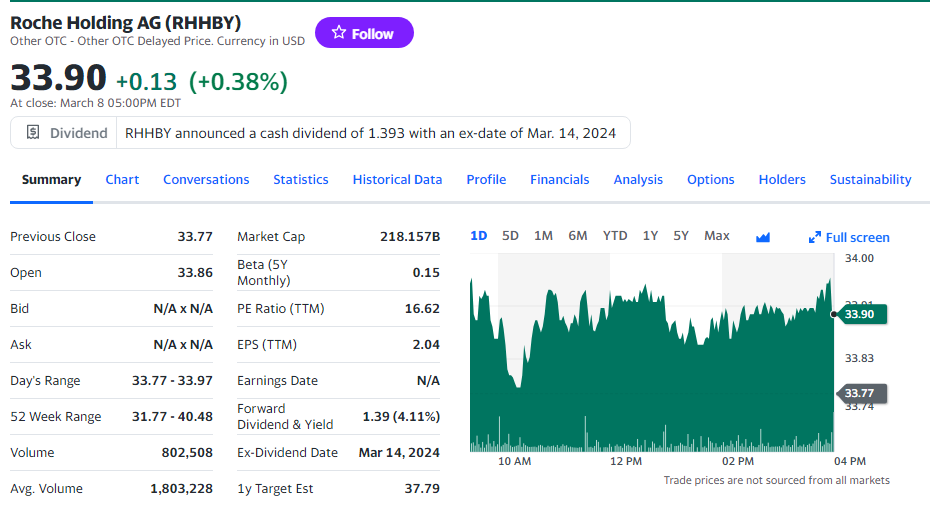Image resolution: width=930 pixels, height=522 pixels.
Task: Switch to the Analysis tab
Action: (638, 180)
